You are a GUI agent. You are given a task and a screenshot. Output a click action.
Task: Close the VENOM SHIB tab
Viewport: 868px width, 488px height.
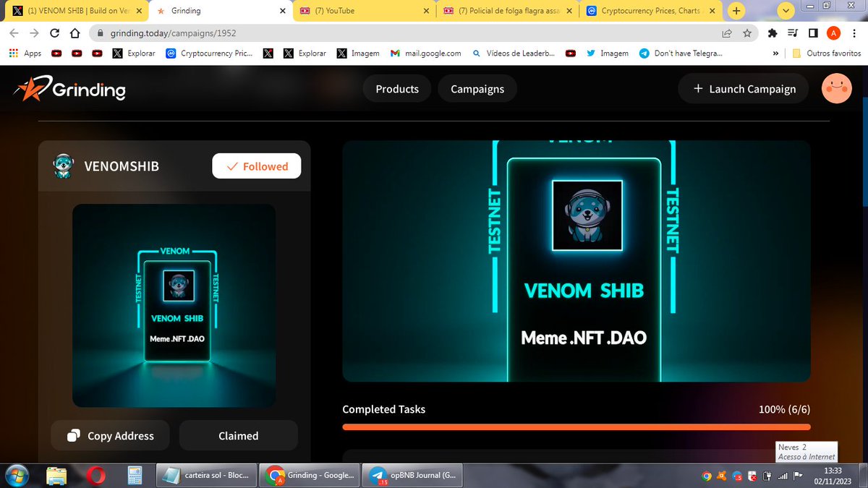click(x=139, y=11)
